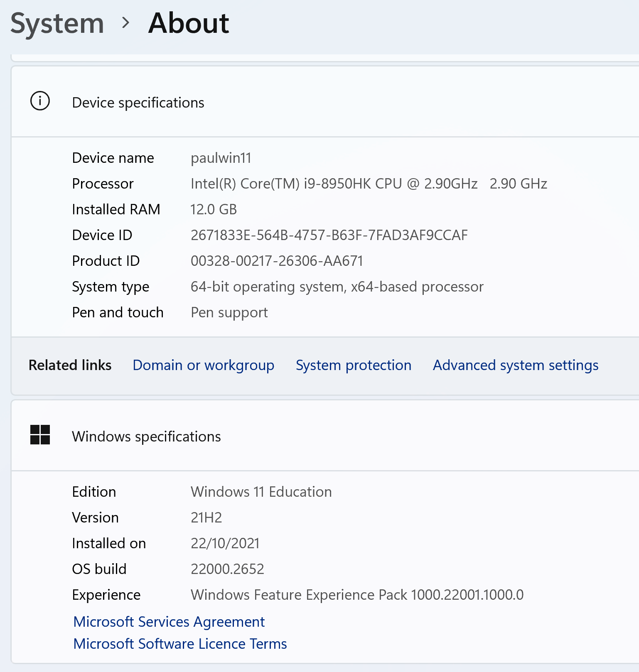
Task: Select the Pen support value
Action: tap(229, 313)
